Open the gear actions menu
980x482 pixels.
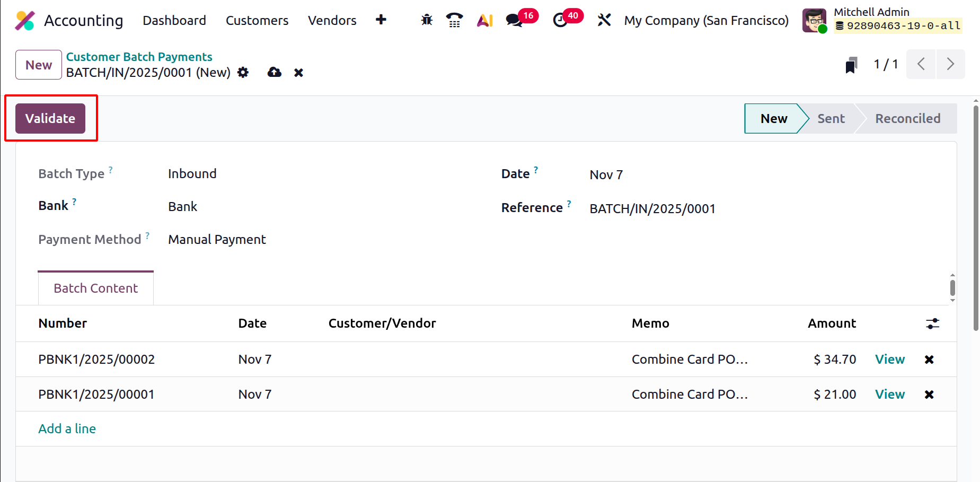(243, 72)
